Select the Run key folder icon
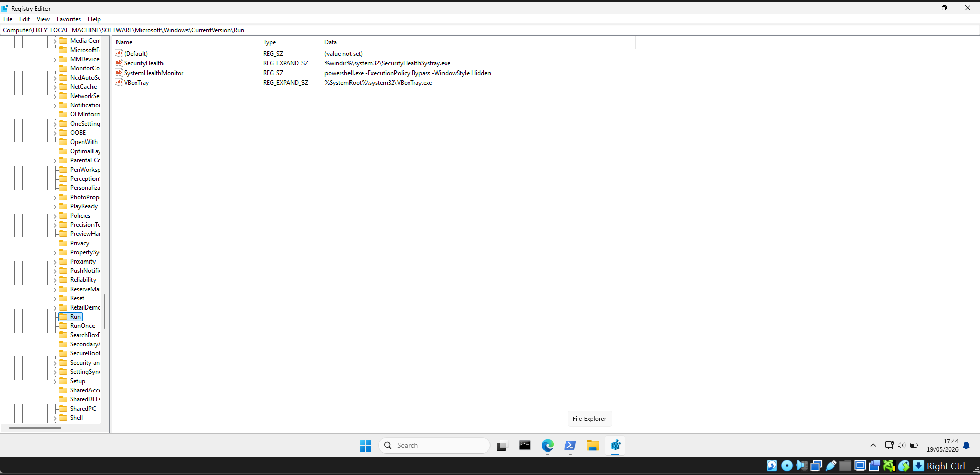Image resolution: width=980 pixels, height=475 pixels. [63, 316]
